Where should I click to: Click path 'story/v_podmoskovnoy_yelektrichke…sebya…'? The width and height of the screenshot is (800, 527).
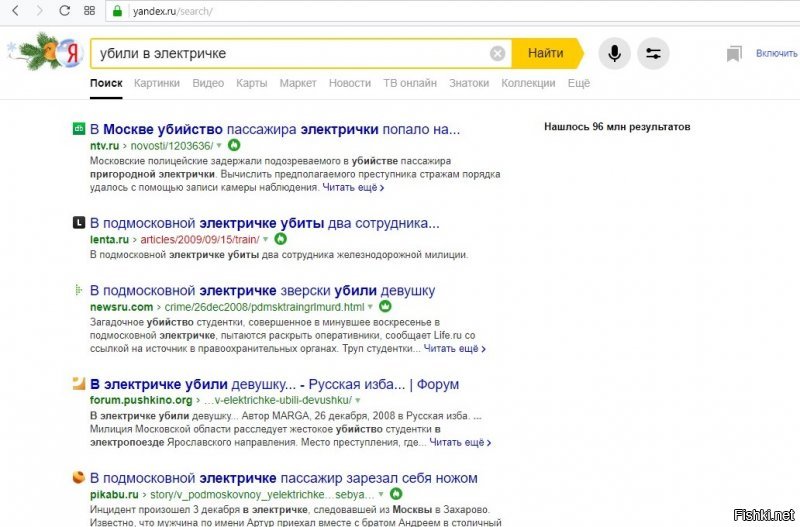[x=262, y=494]
